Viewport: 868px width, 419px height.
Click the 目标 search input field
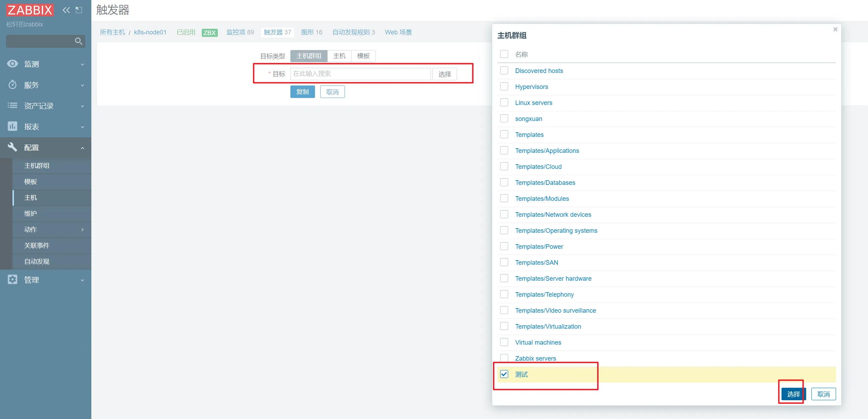[360, 74]
